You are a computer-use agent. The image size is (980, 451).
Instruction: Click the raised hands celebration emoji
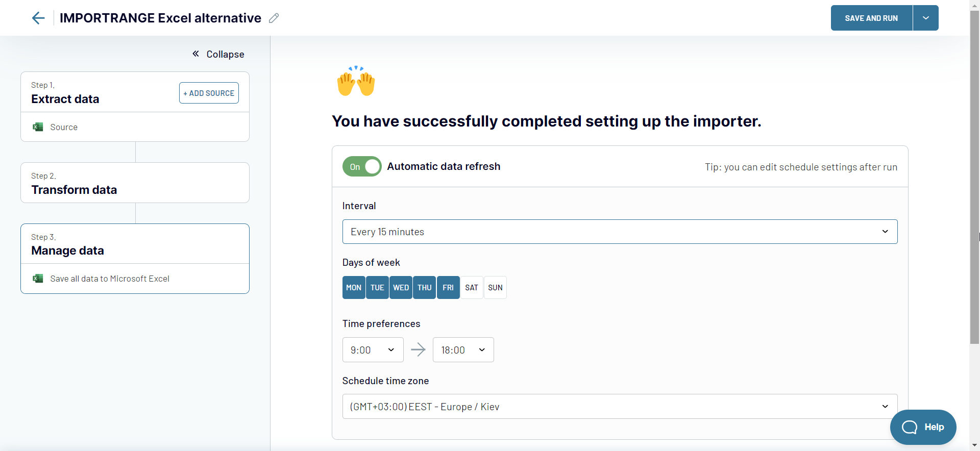point(356,81)
